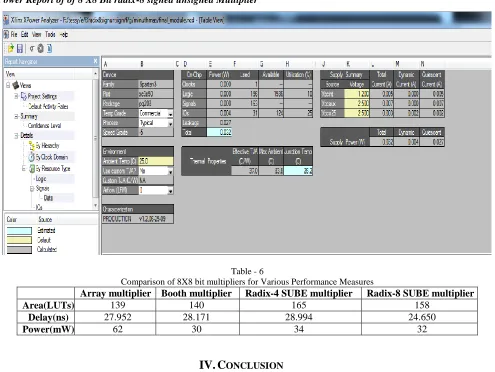Collapse the Views root tree node
Screen dimensions: 495x372
pyautogui.click(x=8, y=85)
